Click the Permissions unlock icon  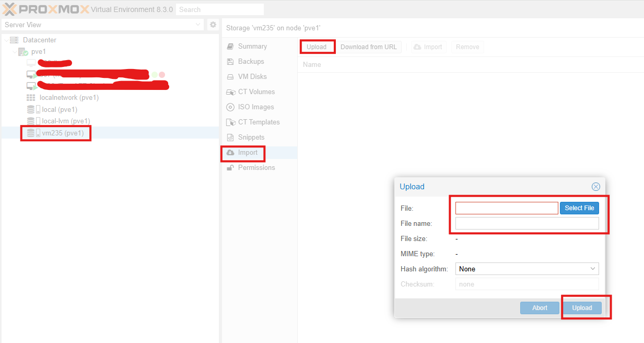click(230, 168)
